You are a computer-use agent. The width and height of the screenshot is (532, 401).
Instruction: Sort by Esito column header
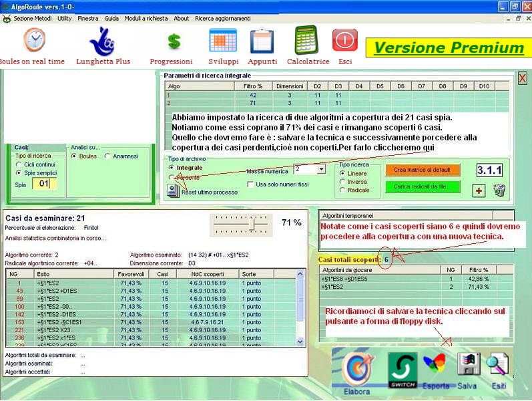pyautogui.click(x=73, y=274)
